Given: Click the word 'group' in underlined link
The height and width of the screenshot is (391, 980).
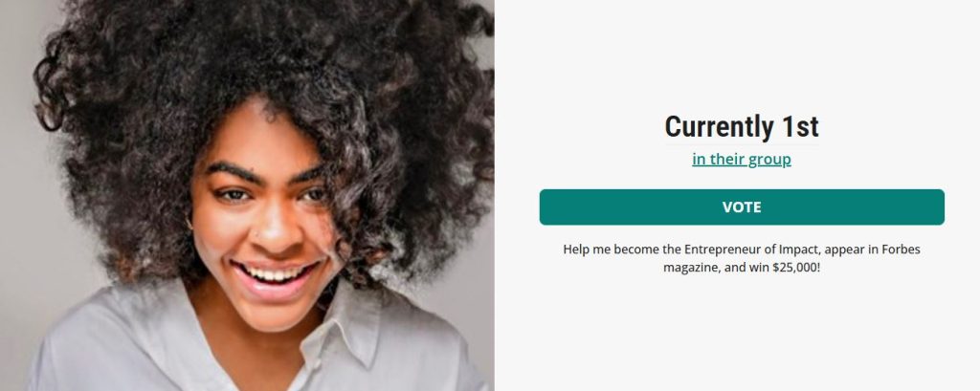Looking at the screenshot, I should click(x=770, y=160).
